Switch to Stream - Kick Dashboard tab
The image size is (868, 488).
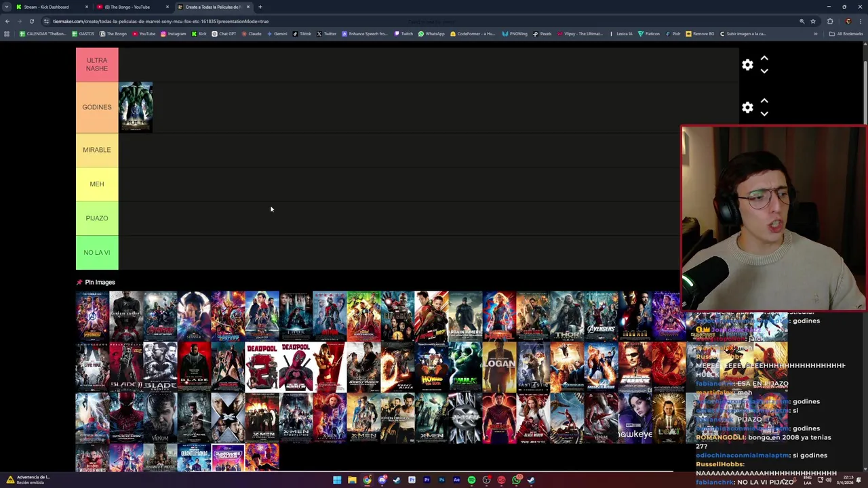[52, 7]
